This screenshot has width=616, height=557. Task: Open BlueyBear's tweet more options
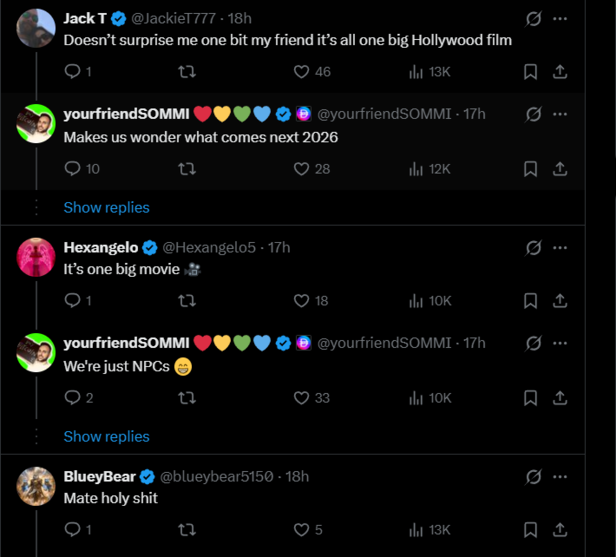pos(560,476)
